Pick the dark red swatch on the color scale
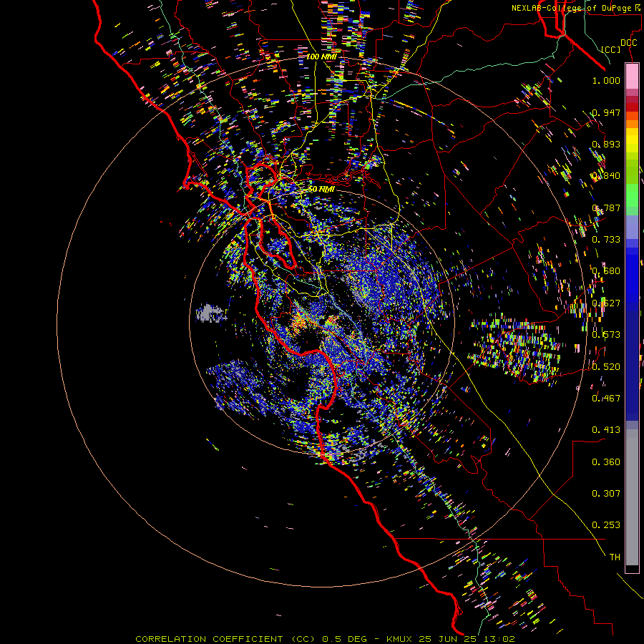The width and height of the screenshot is (644, 644). [632, 107]
